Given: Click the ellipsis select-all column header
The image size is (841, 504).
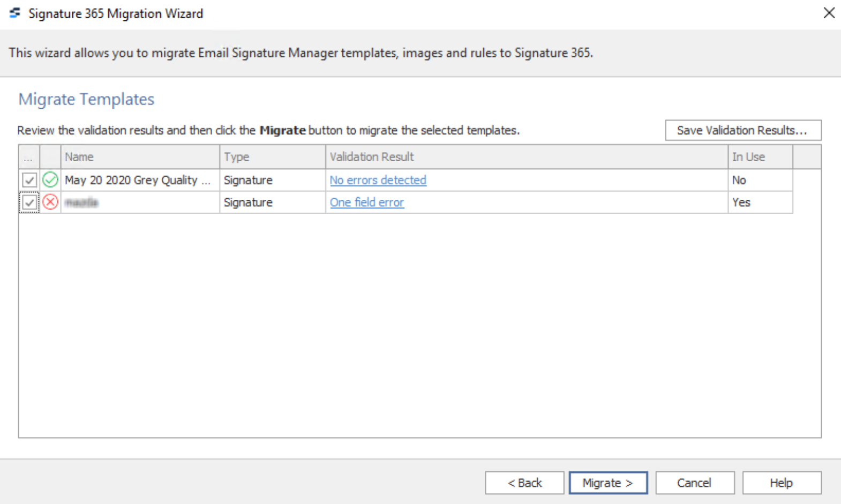Looking at the screenshot, I should pos(29,157).
